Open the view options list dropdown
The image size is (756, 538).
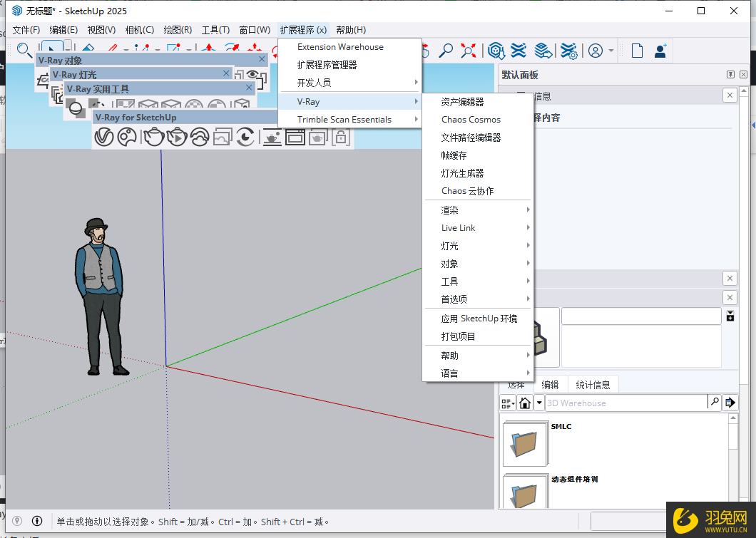click(x=508, y=403)
